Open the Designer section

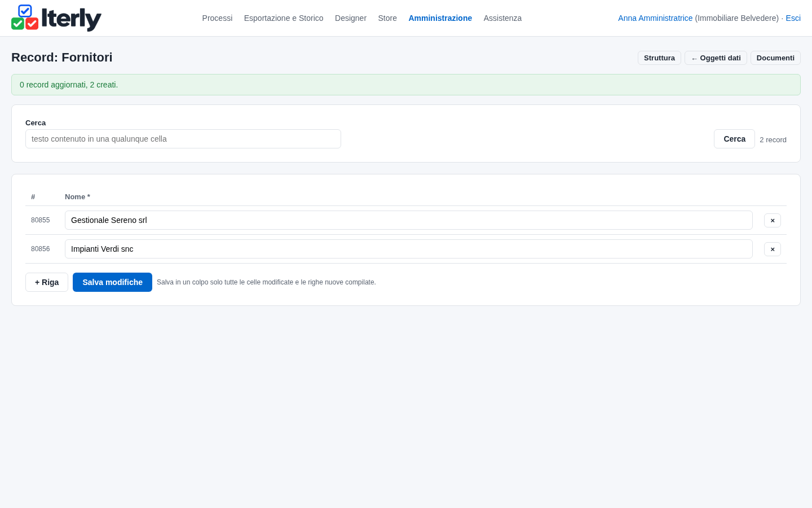pos(351,18)
